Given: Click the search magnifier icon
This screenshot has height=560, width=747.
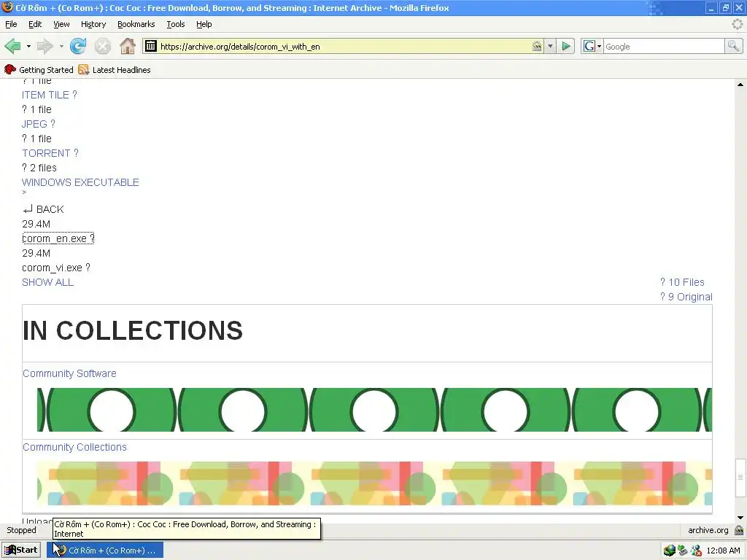Looking at the screenshot, I should [733, 46].
